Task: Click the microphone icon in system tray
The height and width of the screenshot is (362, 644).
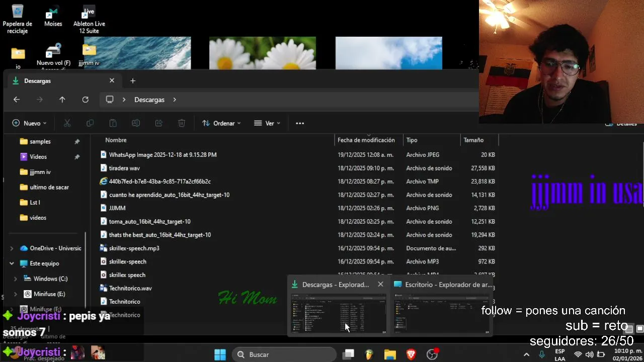Action: coord(542,354)
